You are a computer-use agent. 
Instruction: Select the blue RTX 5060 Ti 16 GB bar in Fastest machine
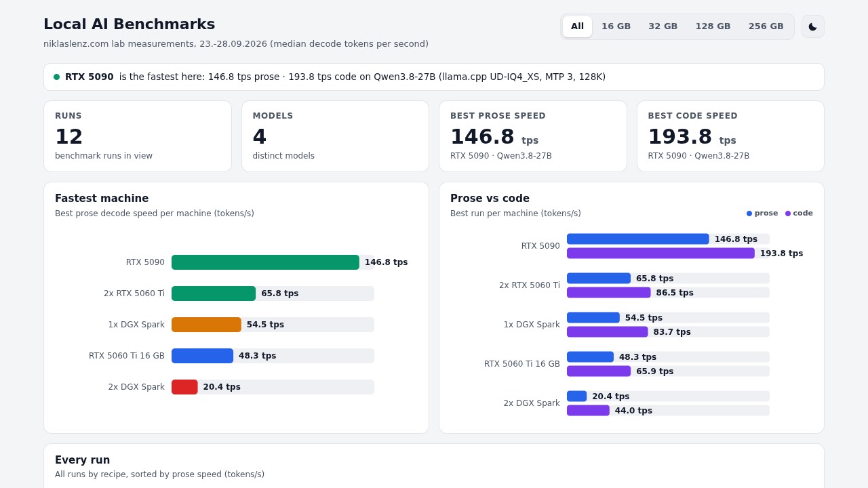pos(202,356)
